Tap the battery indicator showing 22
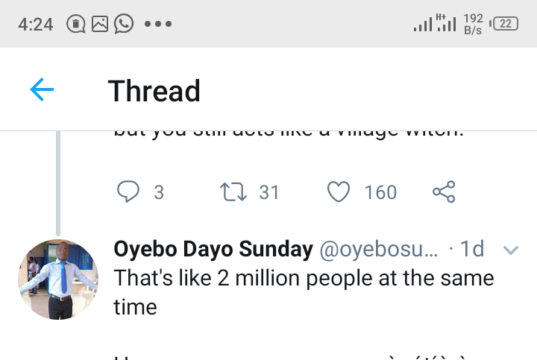Screen dimensions: 537x360 coord(504,24)
